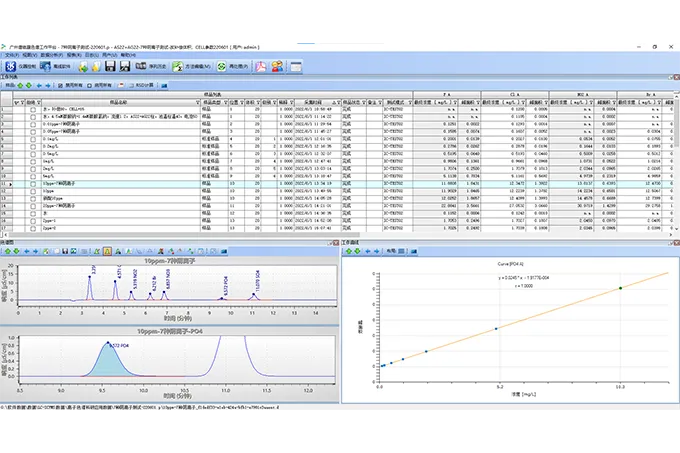Open the test mode column filter dropdown
The image size is (680, 453).
point(410,102)
